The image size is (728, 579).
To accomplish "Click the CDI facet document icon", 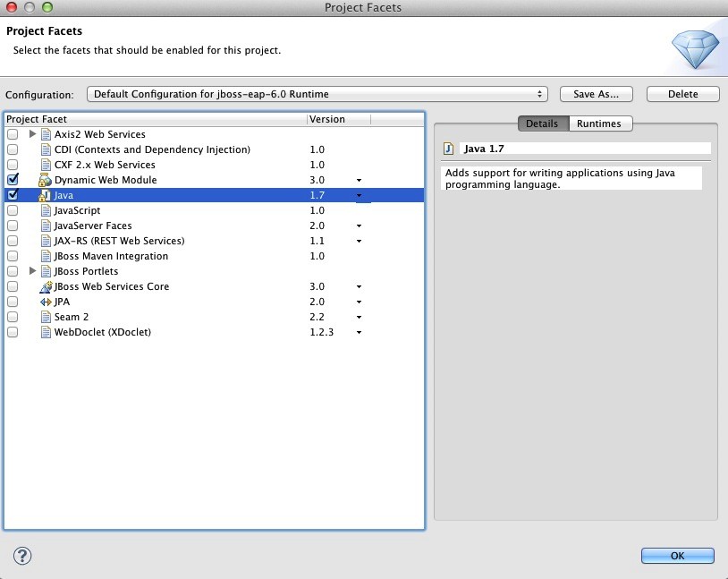I will pyautogui.click(x=46, y=149).
